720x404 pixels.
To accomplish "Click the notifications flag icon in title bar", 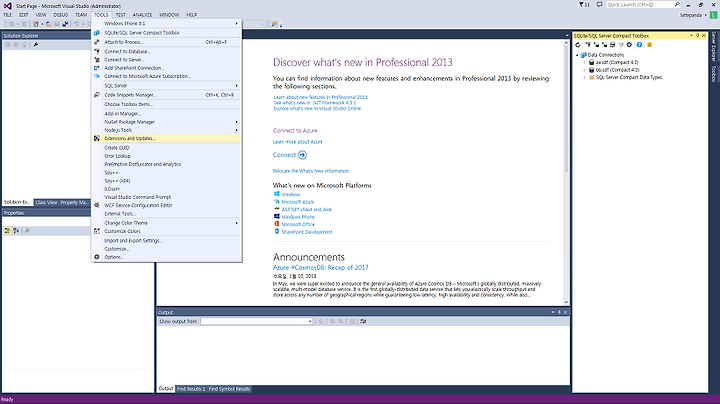I will pyautogui.click(x=582, y=5).
